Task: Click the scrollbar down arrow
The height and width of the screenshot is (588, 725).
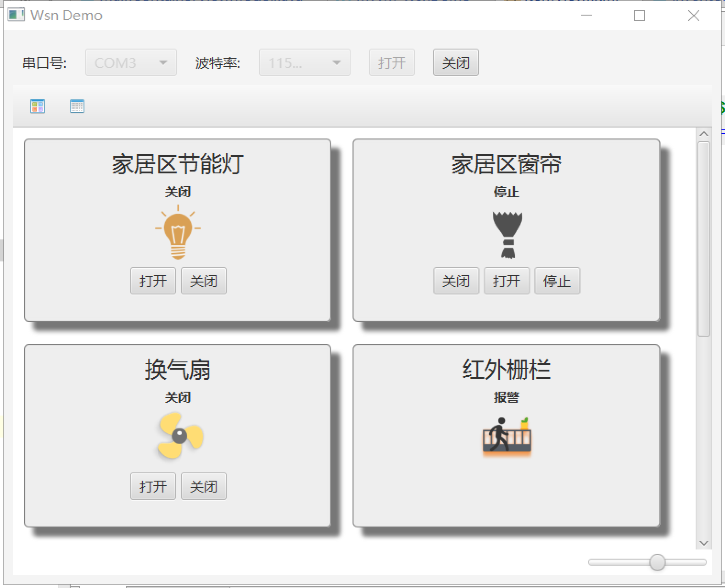Action: coord(703,543)
